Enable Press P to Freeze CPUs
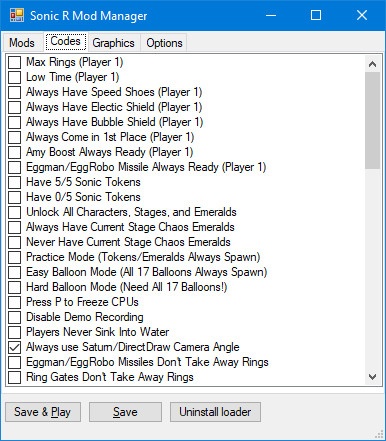The height and width of the screenshot is (441, 386). pos(14,302)
